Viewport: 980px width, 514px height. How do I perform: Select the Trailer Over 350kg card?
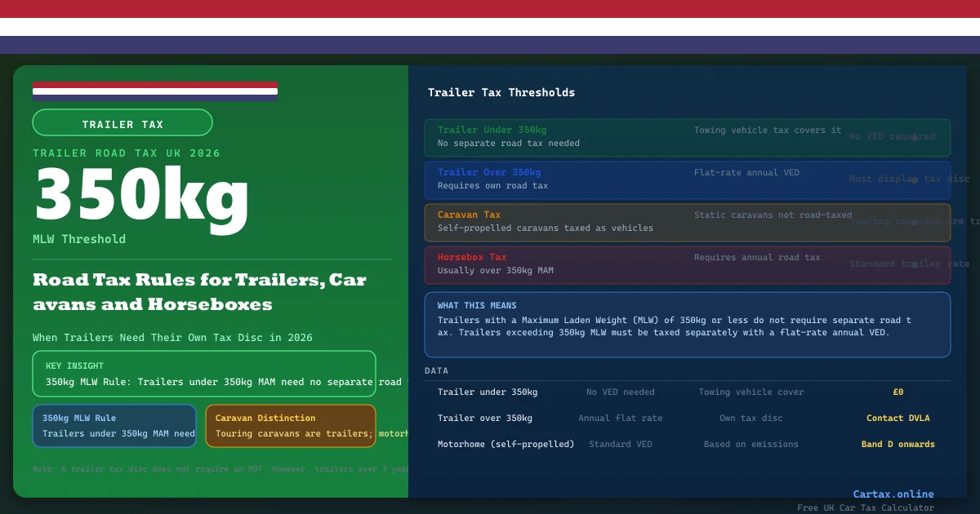(x=687, y=179)
